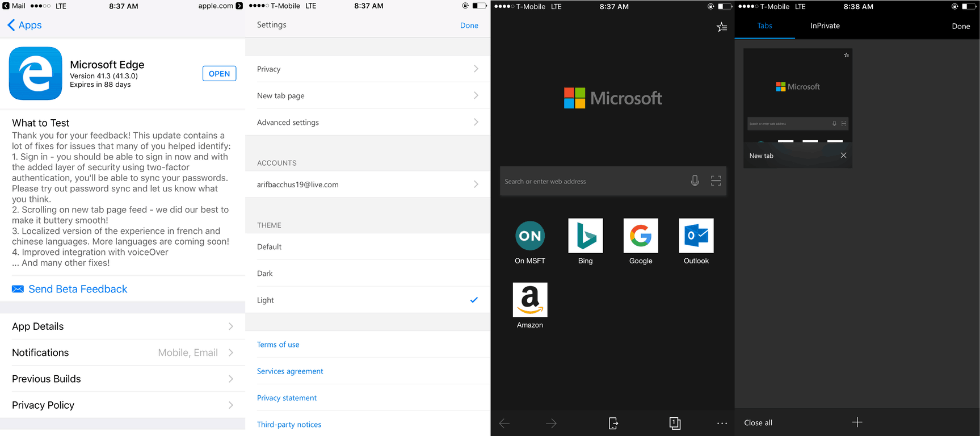
Task: Click Search or enter web address field
Action: pos(613,181)
